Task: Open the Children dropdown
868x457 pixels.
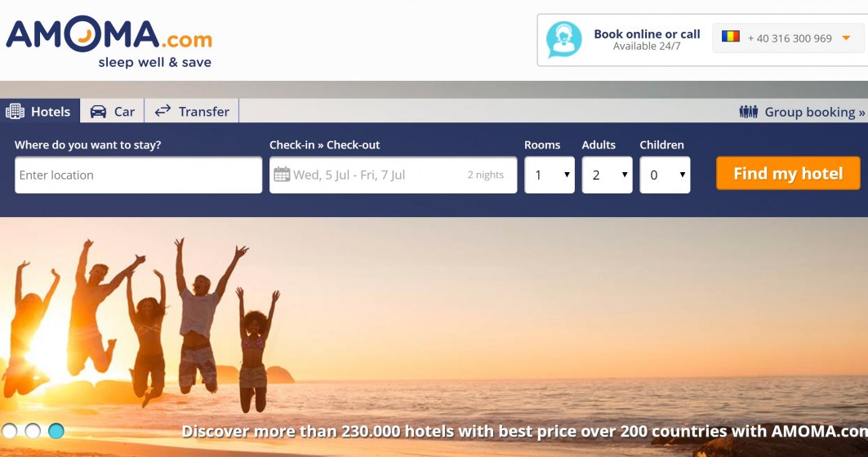Action: click(665, 175)
